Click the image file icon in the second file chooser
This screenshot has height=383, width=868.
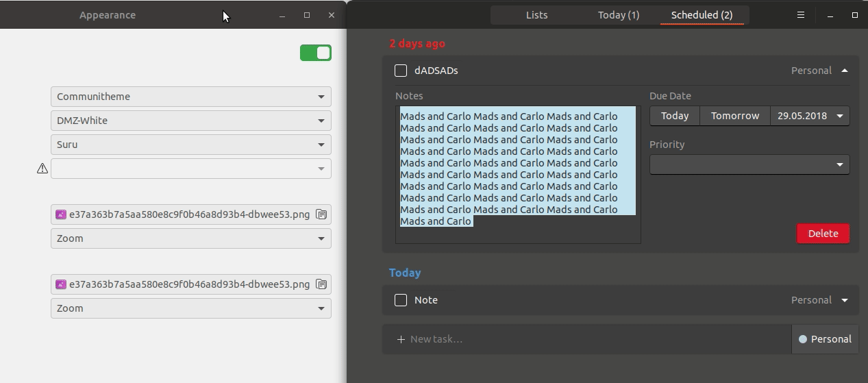click(61, 284)
